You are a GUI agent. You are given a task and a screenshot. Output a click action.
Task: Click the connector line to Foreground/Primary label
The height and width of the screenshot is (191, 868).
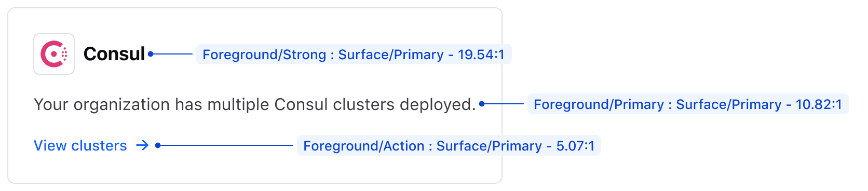[x=505, y=104]
